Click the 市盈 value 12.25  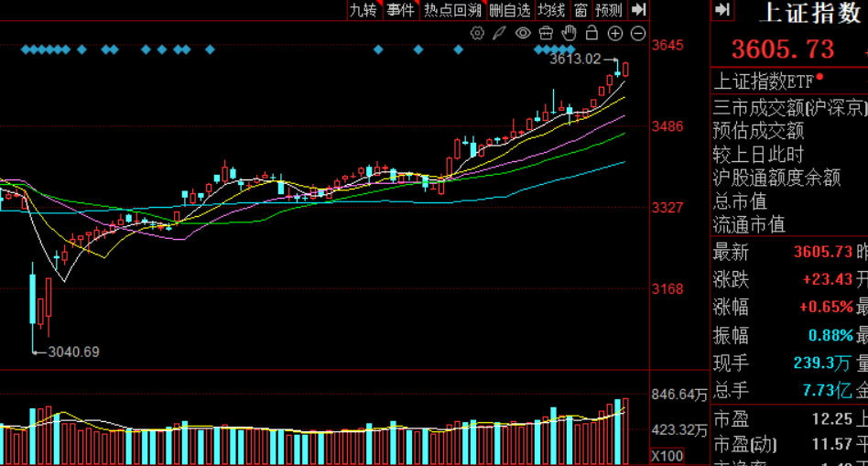[831, 419]
